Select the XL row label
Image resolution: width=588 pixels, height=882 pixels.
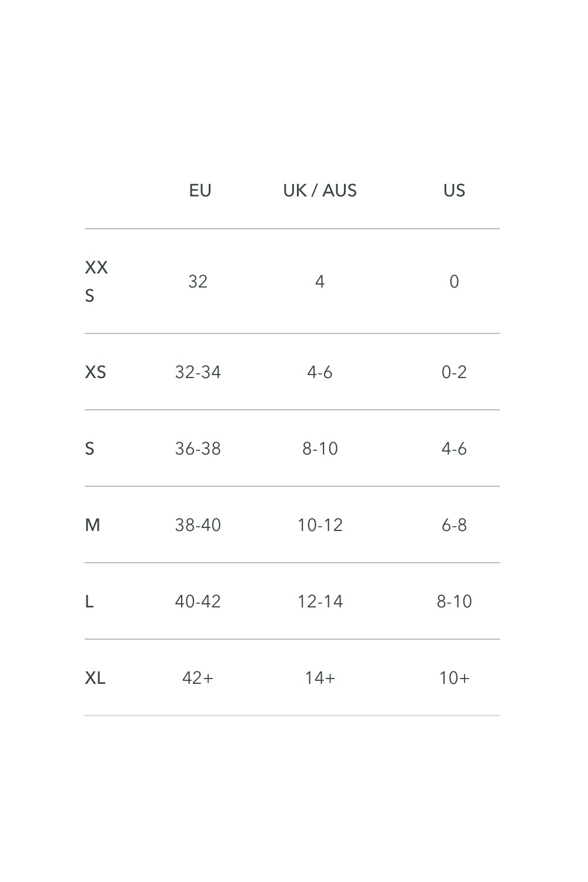(95, 678)
